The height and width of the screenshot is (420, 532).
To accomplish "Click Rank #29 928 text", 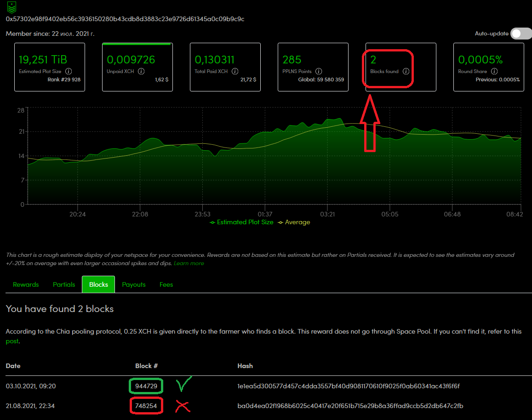I will [x=64, y=79].
